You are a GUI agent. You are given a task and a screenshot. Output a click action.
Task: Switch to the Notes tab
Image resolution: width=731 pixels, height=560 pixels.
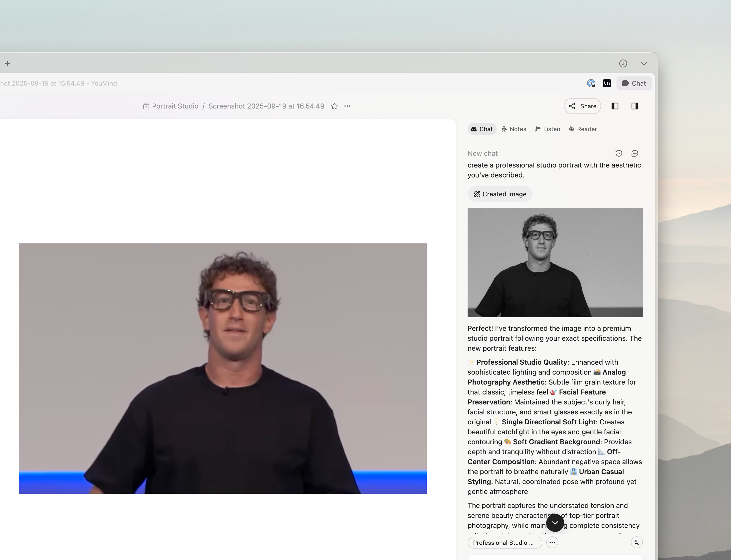[x=514, y=129]
